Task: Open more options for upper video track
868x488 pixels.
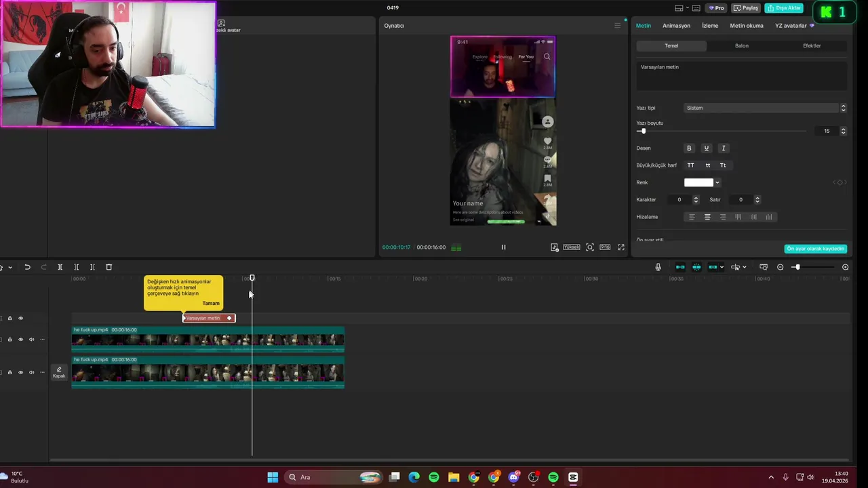Action: point(42,339)
